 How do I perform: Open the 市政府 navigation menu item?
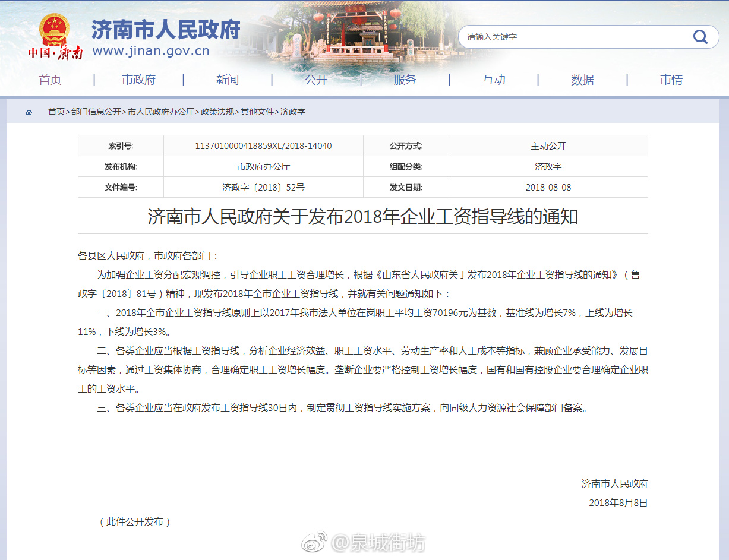(139, 80)
